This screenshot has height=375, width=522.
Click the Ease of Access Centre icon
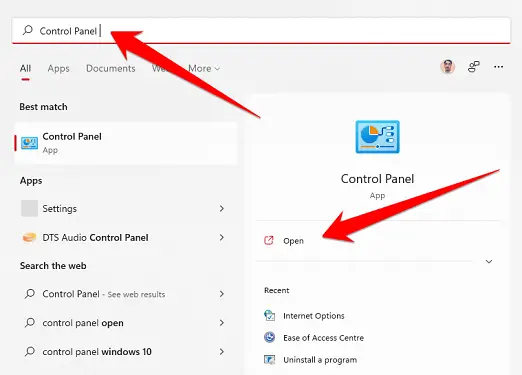pos(269,337)
